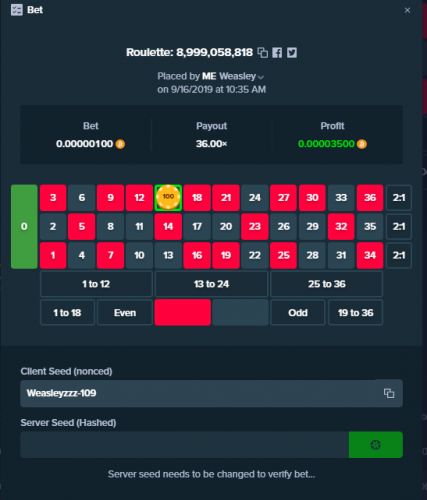Viewport: 427px width, 500px height.
Task: Select roulette number 14
Action: pyautogui.click(x=168, y=227)
